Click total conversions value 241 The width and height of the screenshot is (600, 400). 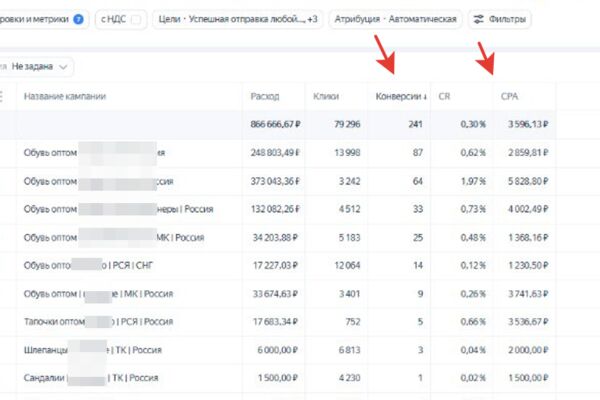point(415,124)
